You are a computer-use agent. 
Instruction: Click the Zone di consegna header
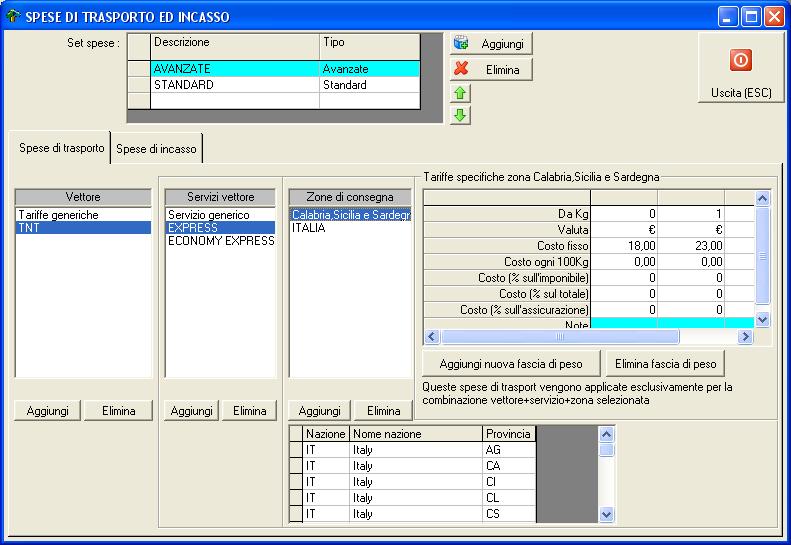click(350, 197)
